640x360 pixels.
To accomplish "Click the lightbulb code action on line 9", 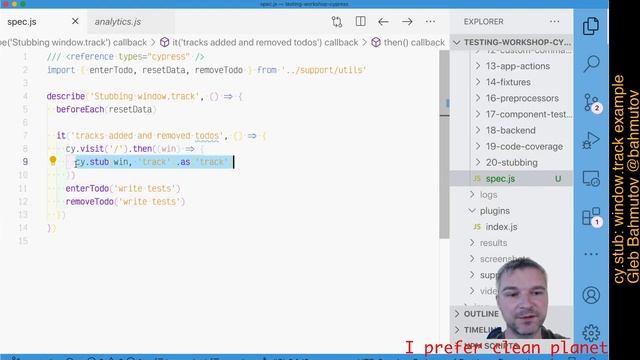I will click(x=53, y=160).
